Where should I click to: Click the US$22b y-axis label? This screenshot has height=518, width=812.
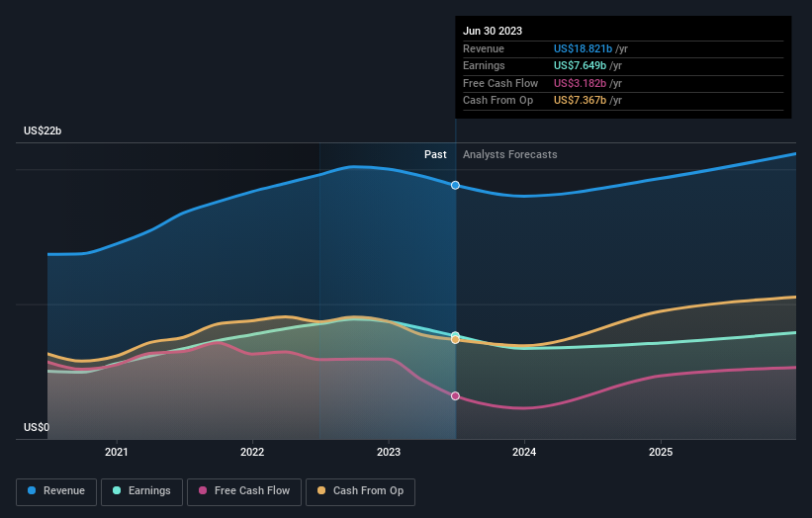point(43,130)
